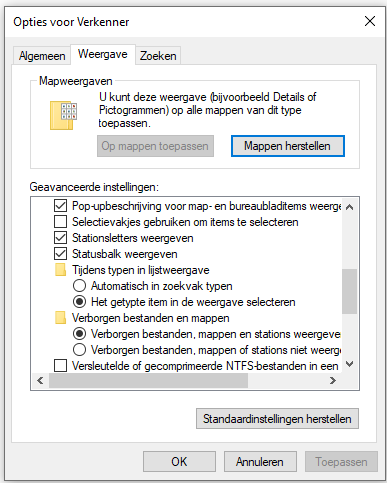Uncheck Pop-upbeschrijving voor map- en bureaubladitems
This screenshot has width=387, height=483.
coord(60,206)
